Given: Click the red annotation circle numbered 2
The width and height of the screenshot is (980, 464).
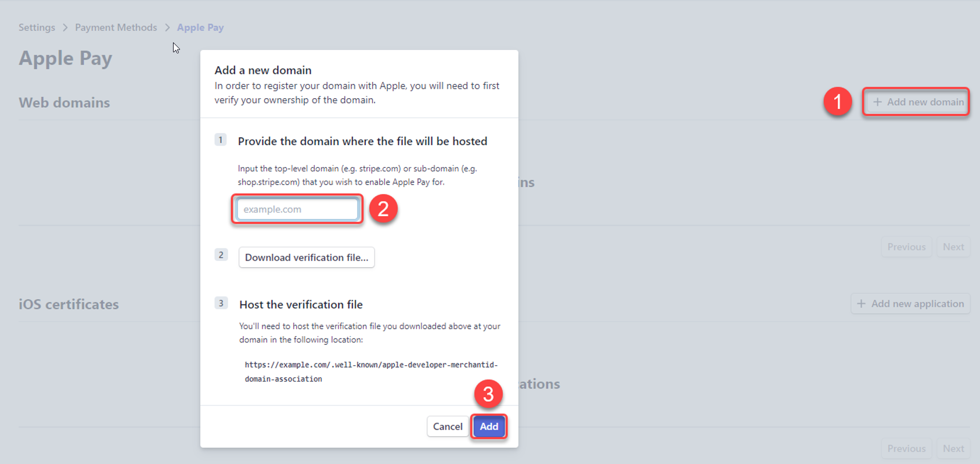Looking at the screenshot, I should point(383,208).
